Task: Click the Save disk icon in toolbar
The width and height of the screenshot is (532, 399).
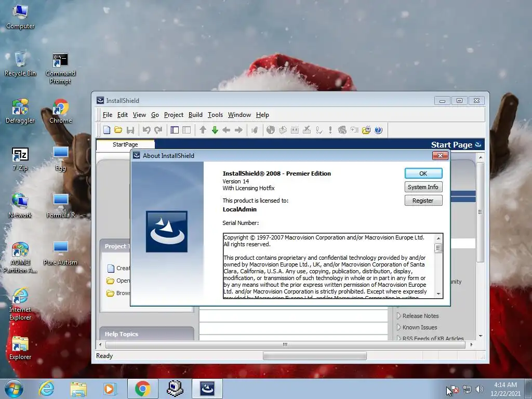Action: (x=130, y=130)
